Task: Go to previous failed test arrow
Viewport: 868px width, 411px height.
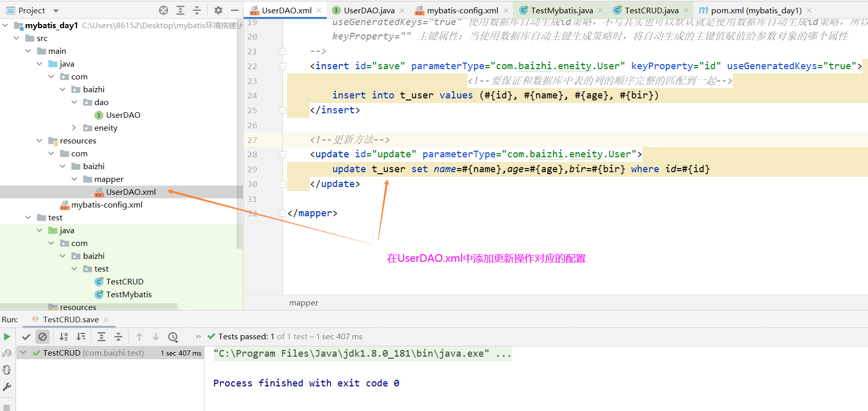Action: 139,337
